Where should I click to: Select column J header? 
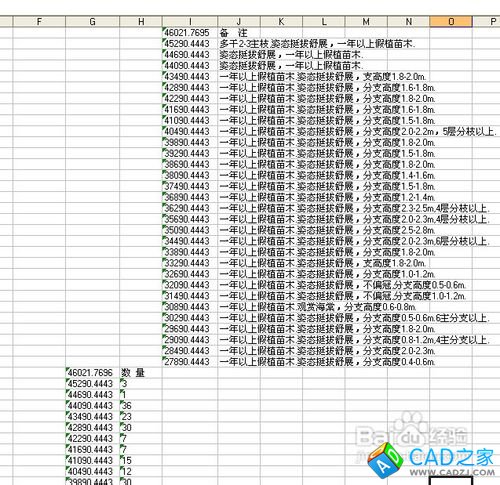239,22
